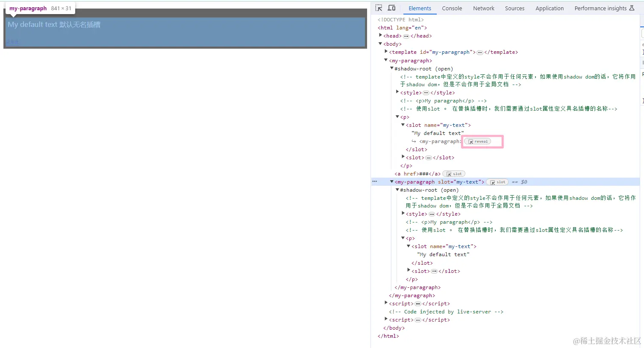The width and height of the screenshot is (644, 348).
Task: Expand the template id="my-paragraph" node
Action: pyautogui.click(x=386, y=52)
